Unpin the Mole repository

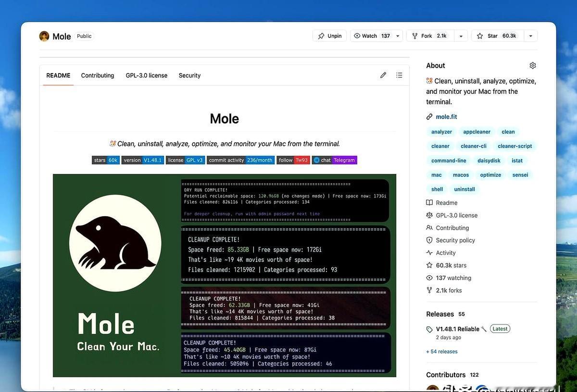click(x=329, y=36)
